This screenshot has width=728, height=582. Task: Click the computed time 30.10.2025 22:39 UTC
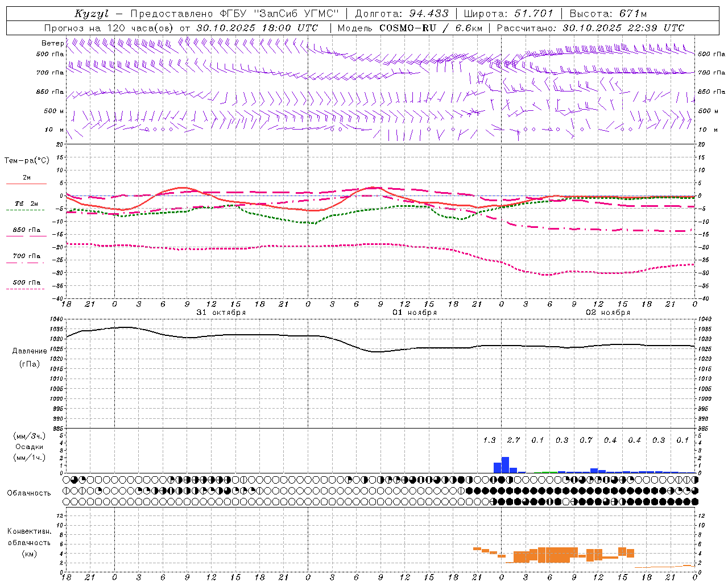pos(623,27)
